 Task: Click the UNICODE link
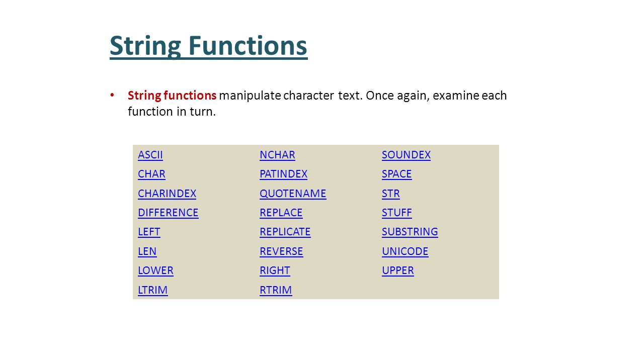405,251
